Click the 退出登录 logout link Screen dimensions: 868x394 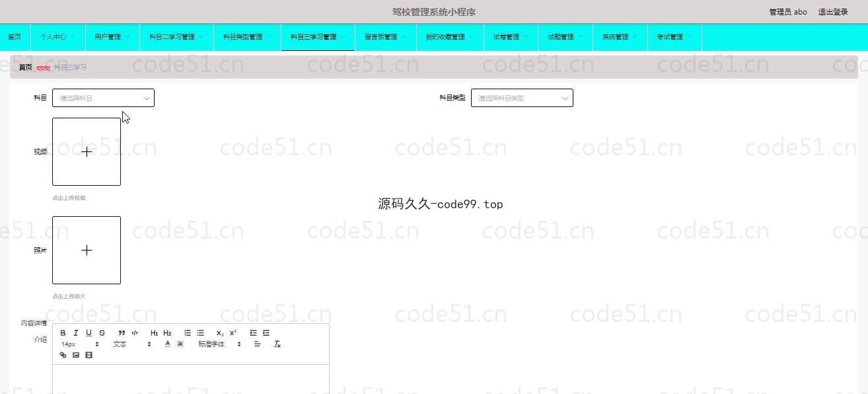tap(833, 12)
